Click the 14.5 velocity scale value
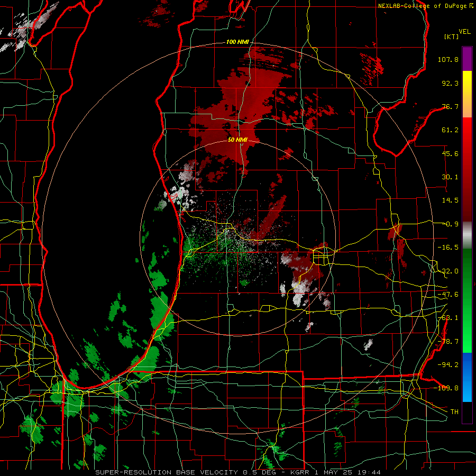 [x=450, y=200]
